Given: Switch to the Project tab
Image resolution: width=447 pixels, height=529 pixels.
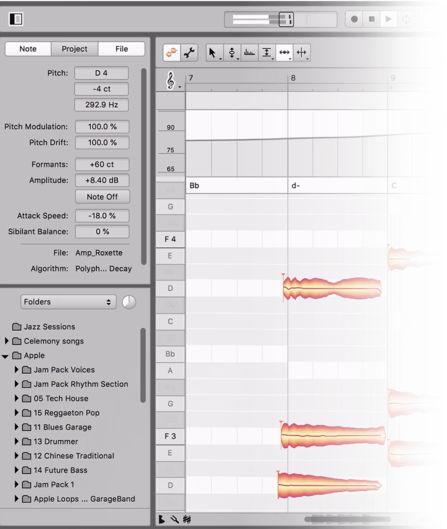Looking at the screenshot, I should click(75, 49).
